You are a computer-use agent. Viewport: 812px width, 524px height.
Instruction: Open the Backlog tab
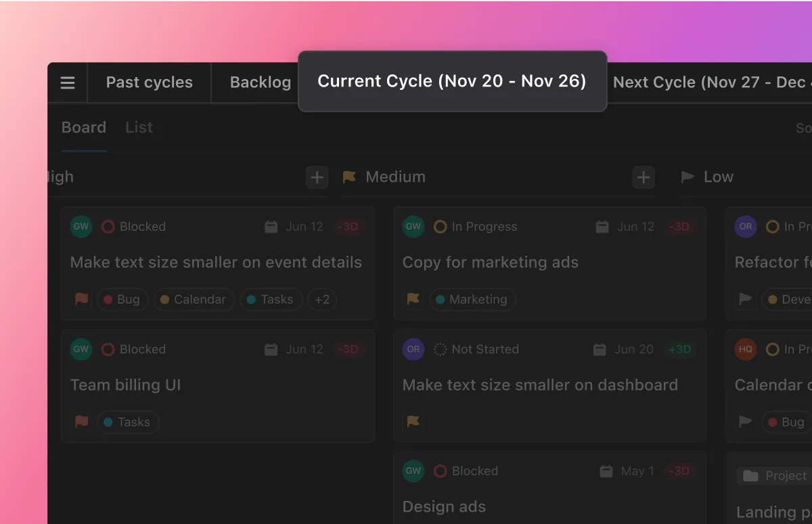(x=261, y=82)
